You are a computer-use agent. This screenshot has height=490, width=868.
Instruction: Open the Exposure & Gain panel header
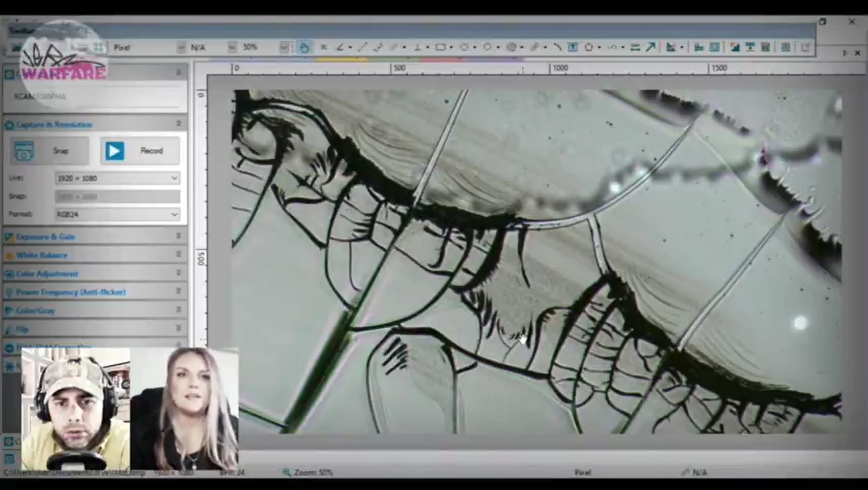point(95,237)
